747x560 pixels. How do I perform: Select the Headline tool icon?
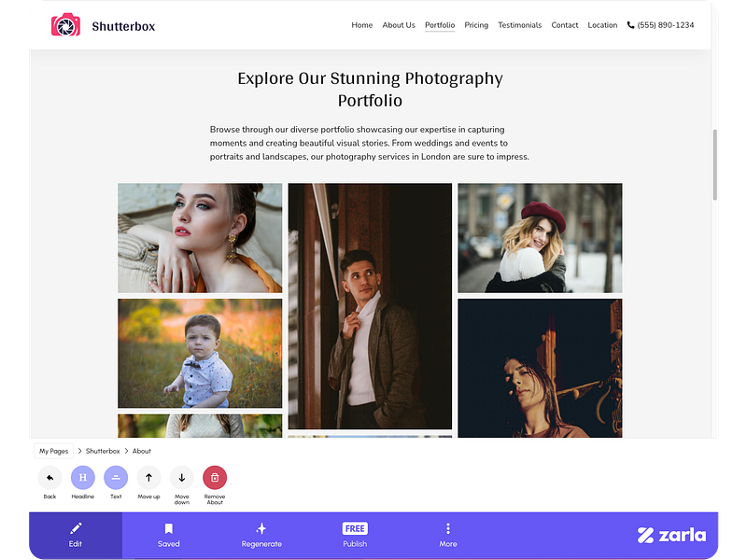point(82,478)
